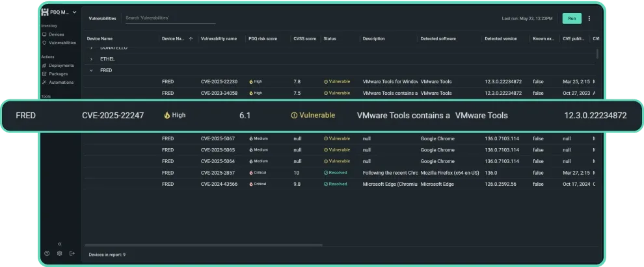Click the Deployments rocket icon
The height and width of the screenshot is (267, 644).
point(44,66)
